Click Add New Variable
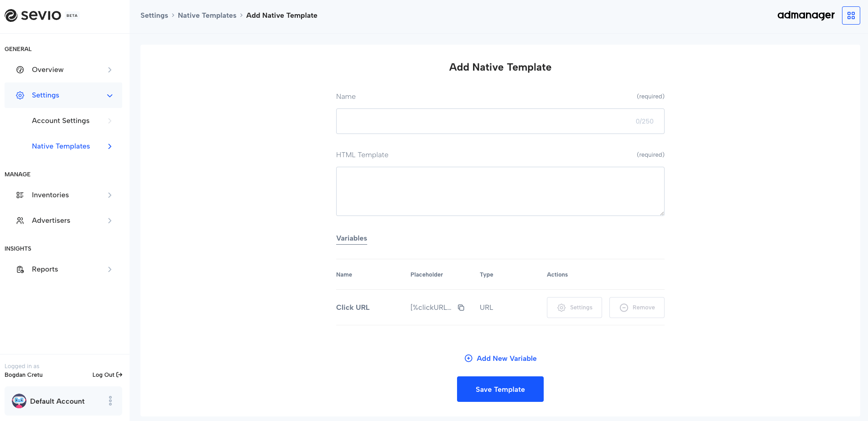 coord(500,358)
